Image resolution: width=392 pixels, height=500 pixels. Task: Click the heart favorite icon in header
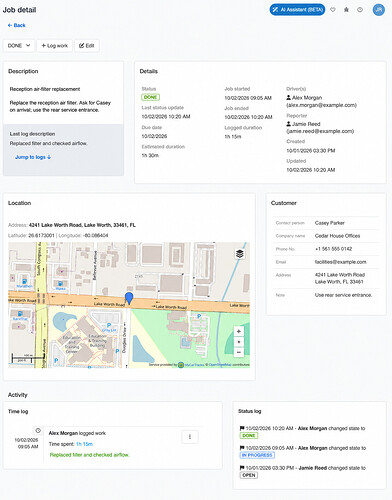pos(333,10)
